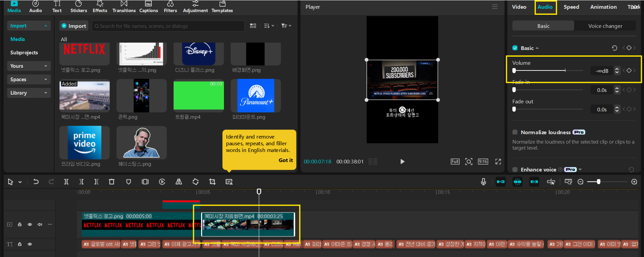The image size is (644, 257).
Task: Lock the video track
Action: point(19,224)
